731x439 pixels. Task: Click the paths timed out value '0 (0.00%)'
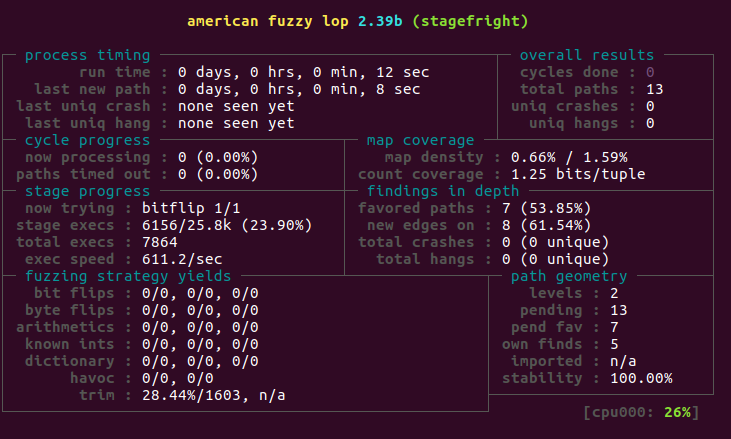click(x=218, y=174)
